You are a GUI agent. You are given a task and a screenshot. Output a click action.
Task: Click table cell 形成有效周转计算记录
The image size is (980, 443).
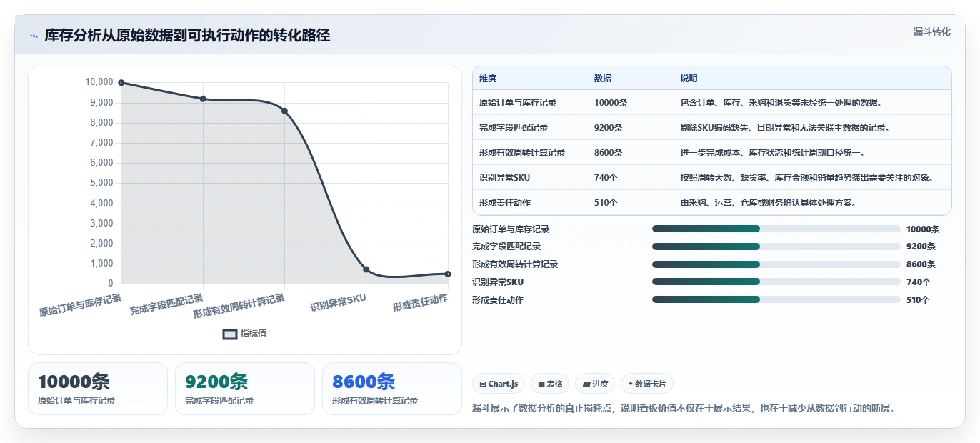click(522, 153)
